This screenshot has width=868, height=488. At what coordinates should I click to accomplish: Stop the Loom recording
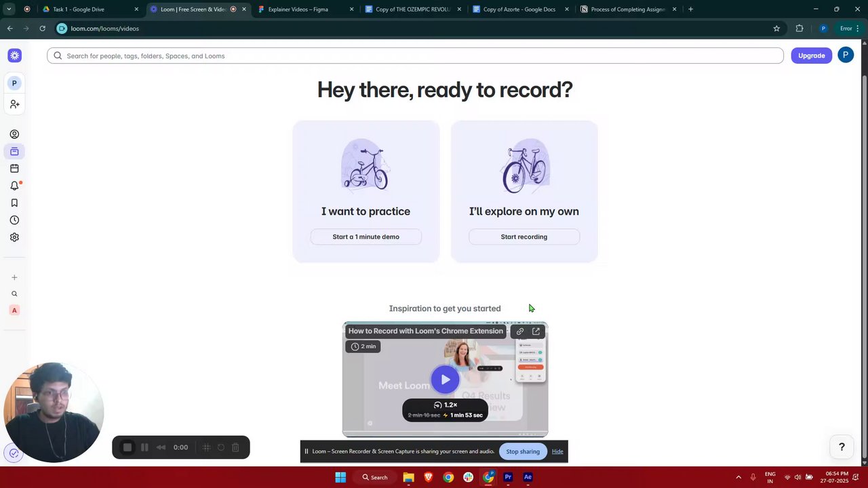tap(127, 447)
